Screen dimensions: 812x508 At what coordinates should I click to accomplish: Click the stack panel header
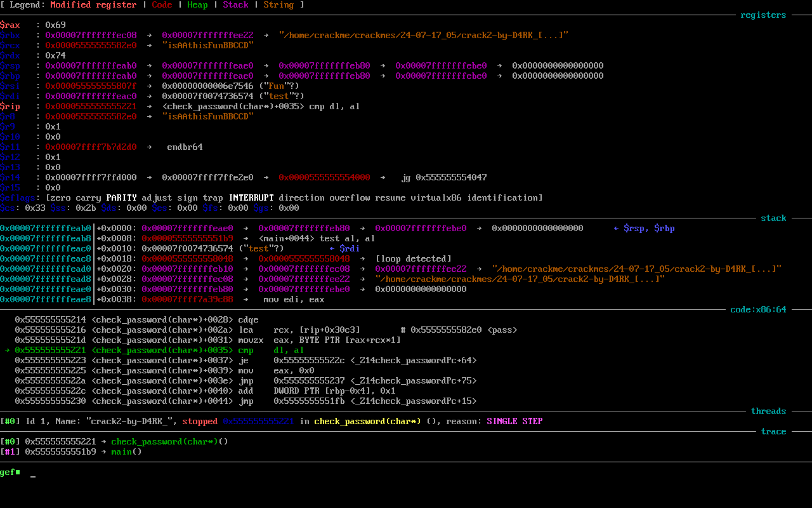tap(773, 218)
